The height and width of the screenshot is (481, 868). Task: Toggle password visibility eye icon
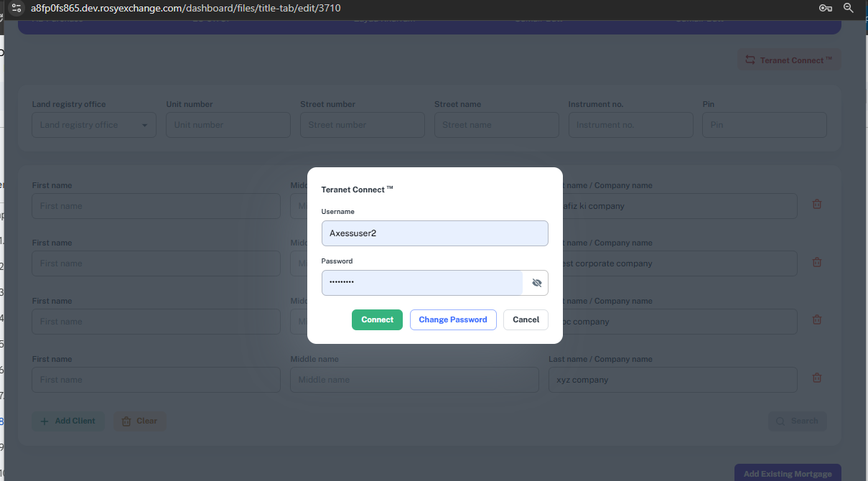[536, 283]
